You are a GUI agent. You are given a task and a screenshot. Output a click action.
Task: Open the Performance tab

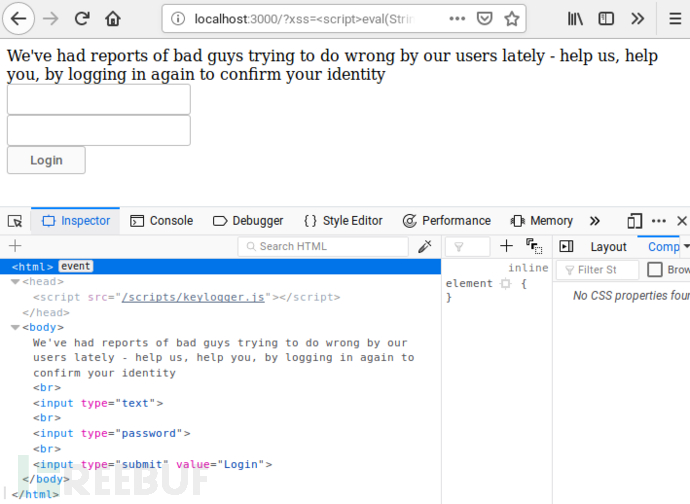(x=447, y=221)
